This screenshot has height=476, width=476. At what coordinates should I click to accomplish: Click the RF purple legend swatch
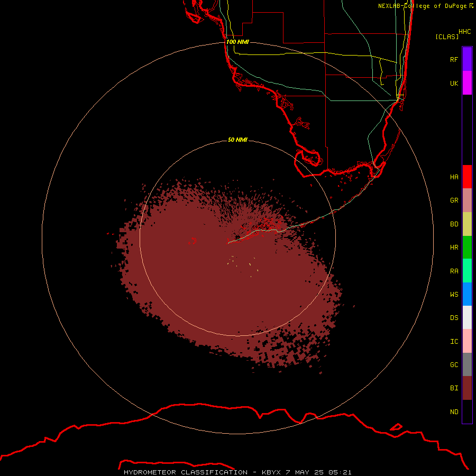click(467, 59)
